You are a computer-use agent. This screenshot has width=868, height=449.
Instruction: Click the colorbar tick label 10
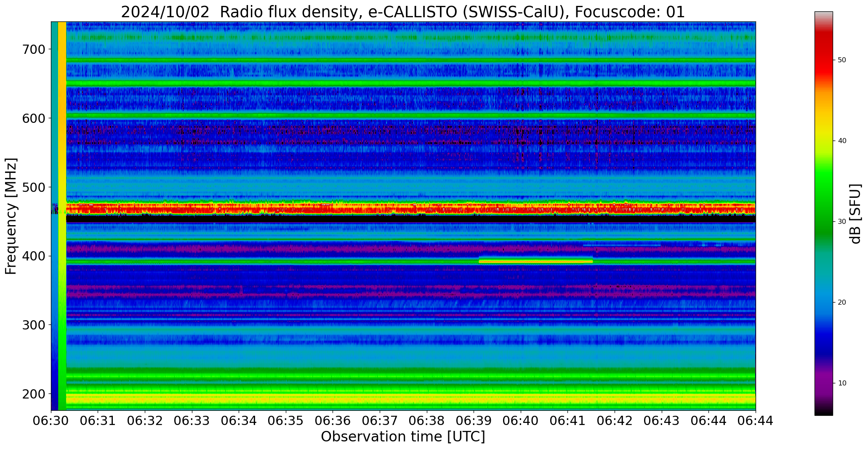842,383
